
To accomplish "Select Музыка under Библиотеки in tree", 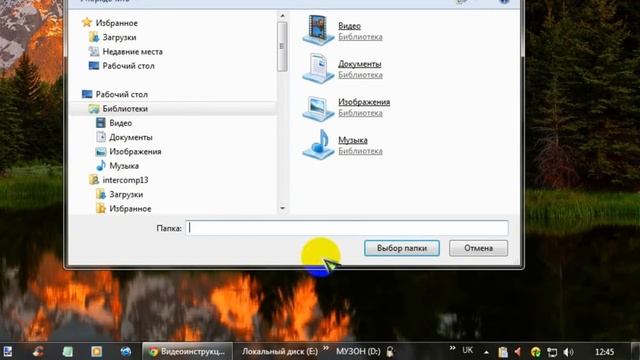I will click(x=124, y=166).
